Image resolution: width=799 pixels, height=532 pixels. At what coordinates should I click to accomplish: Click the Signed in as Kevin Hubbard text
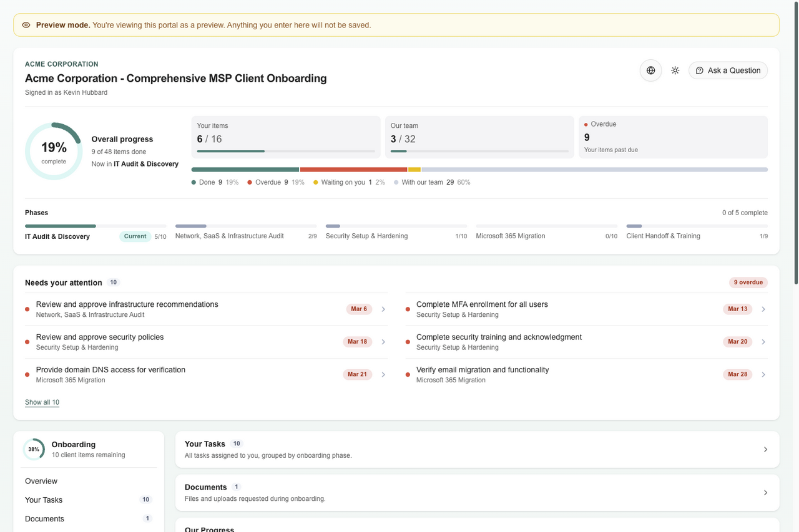tap(66, 92)
